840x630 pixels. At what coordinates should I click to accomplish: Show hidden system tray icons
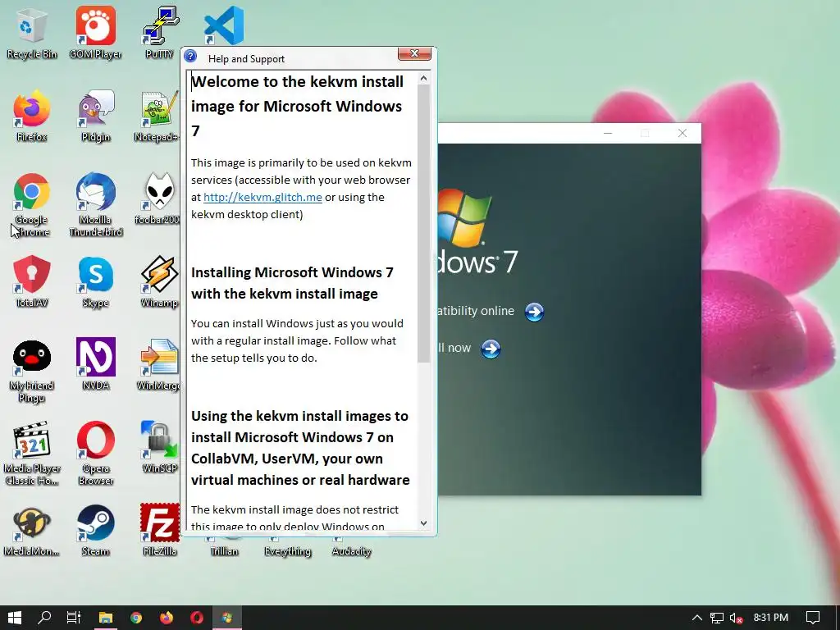pos(697,618)
